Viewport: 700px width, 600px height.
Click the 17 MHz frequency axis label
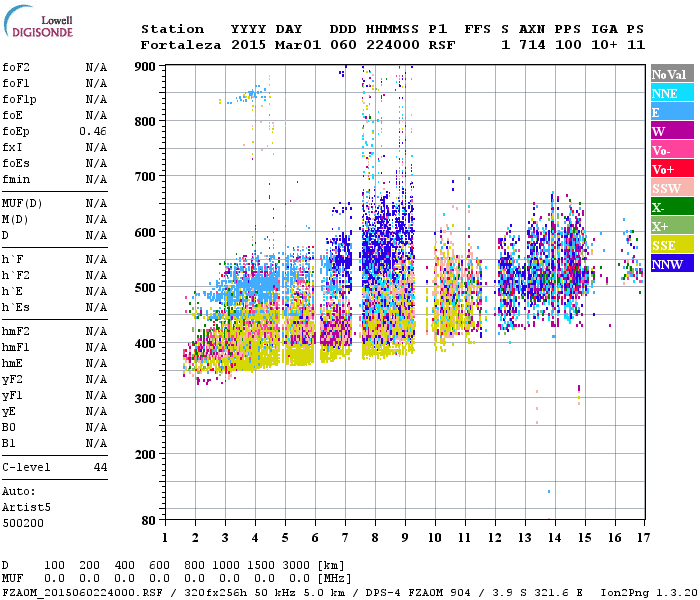point(644,538)
